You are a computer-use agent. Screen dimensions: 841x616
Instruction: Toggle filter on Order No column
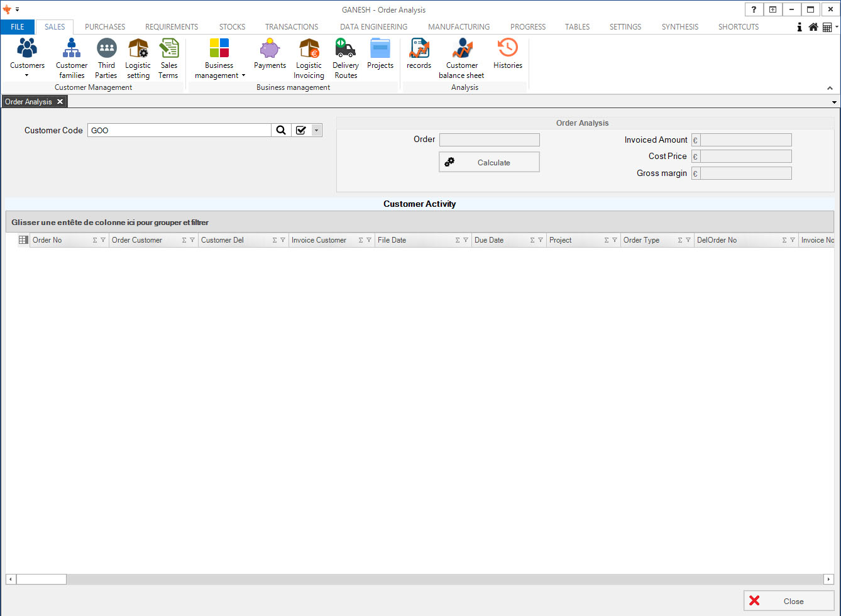(x=103, y=240)
